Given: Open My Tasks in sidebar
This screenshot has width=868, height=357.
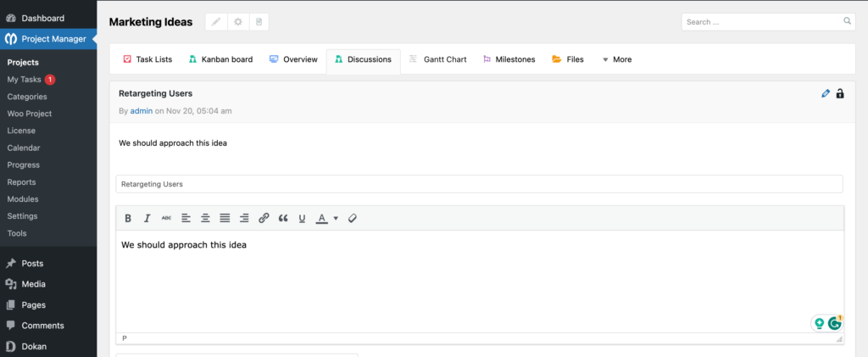Looking at the screenshot, I should coord(24,80).
